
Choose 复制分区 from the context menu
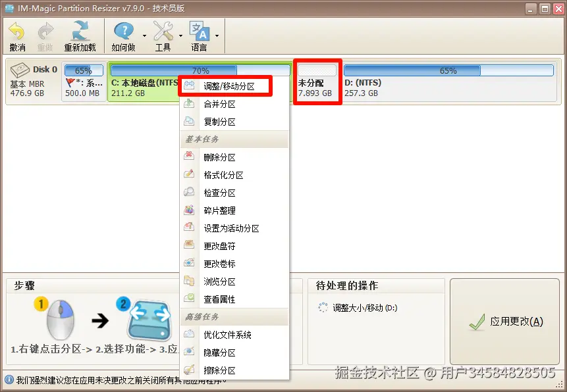[234, 122]
